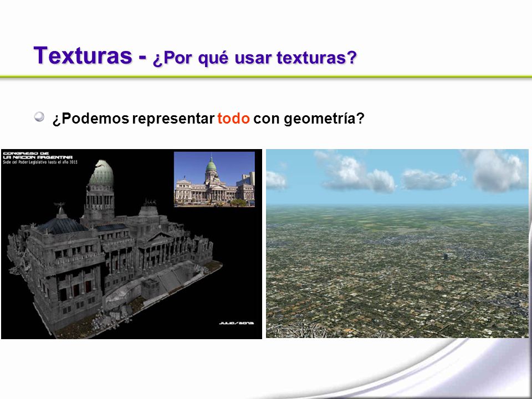
Task: Select the bullet text '¿Podemos representar todo con geometría?'
Action: 208,119
